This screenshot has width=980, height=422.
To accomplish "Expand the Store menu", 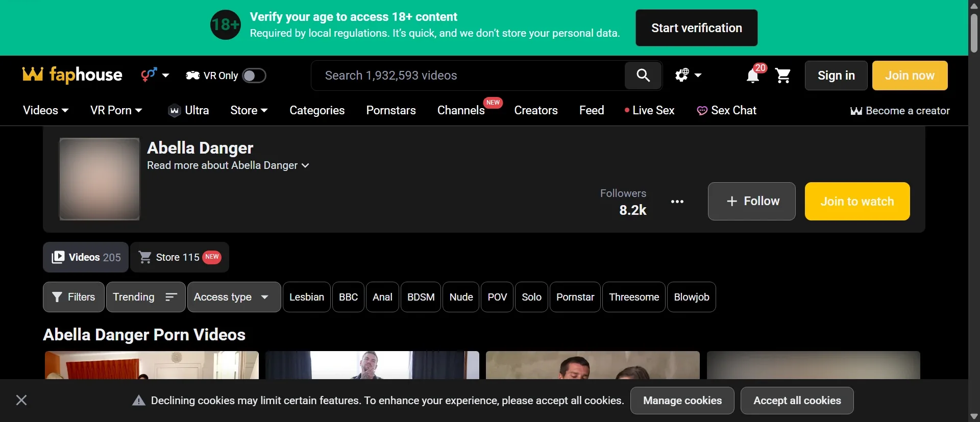I will point(249,110).
